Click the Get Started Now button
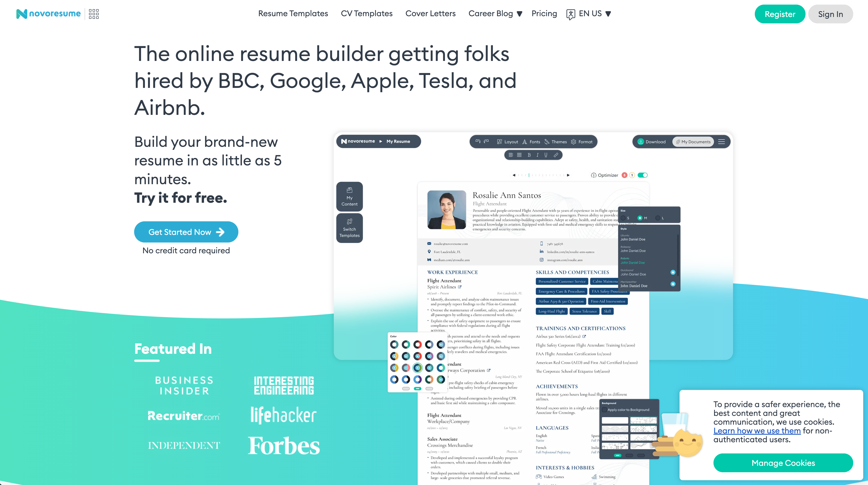Screen dimensions: 868x485 [186, 232]
